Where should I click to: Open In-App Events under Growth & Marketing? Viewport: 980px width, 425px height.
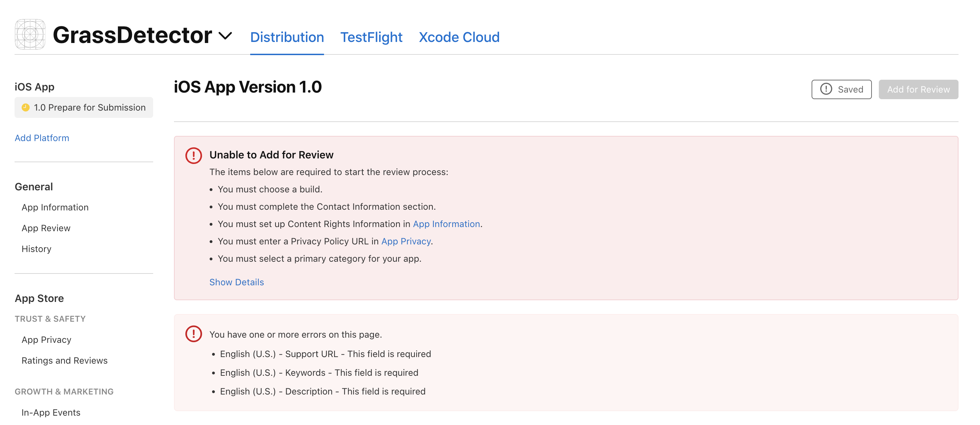click(51, 413)
